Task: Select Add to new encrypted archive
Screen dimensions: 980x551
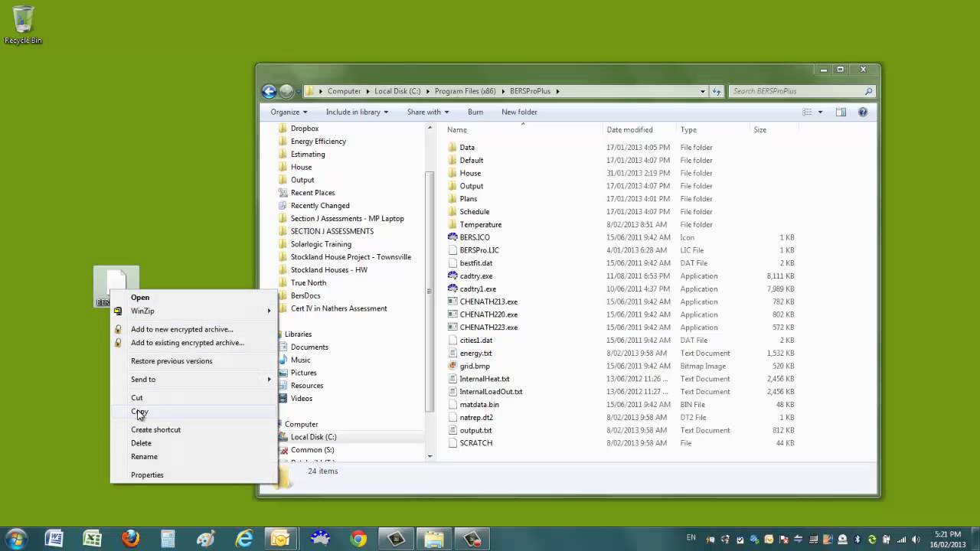Action: [181, 329]
